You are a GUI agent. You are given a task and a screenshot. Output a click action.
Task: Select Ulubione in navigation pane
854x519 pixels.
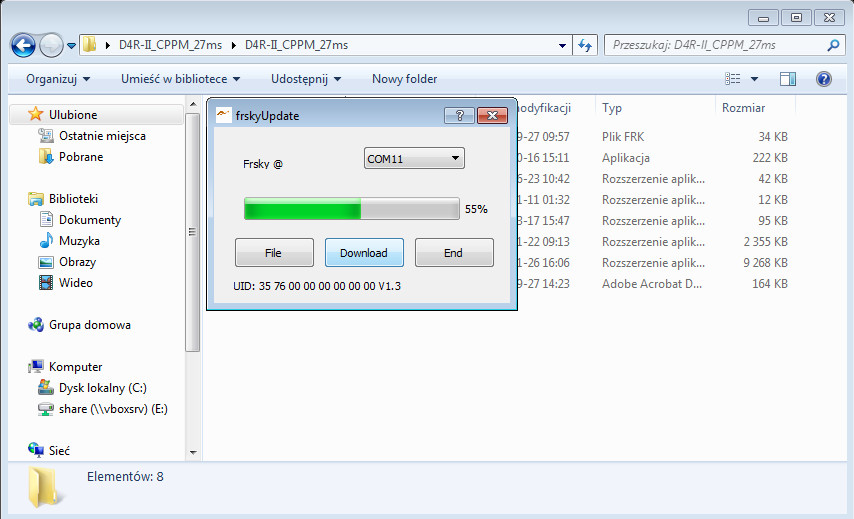(97, 114)
